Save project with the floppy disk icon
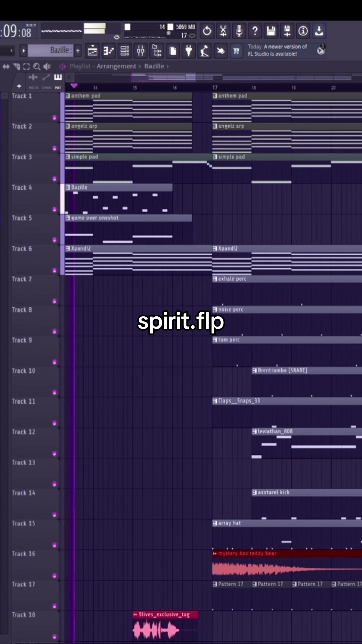Viewport: 362px width, 644px height. pos(271,31)
